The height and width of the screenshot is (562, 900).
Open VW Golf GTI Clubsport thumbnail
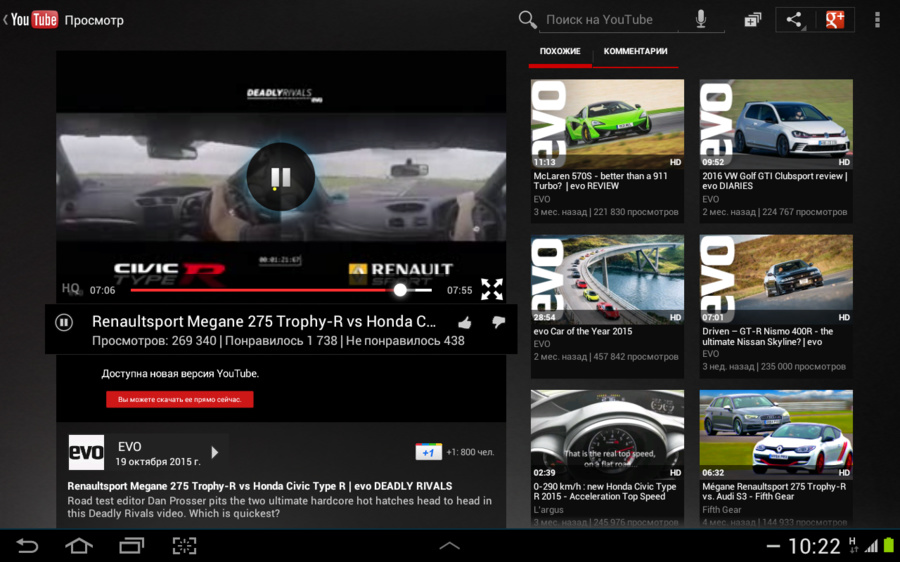coord(776,124)
